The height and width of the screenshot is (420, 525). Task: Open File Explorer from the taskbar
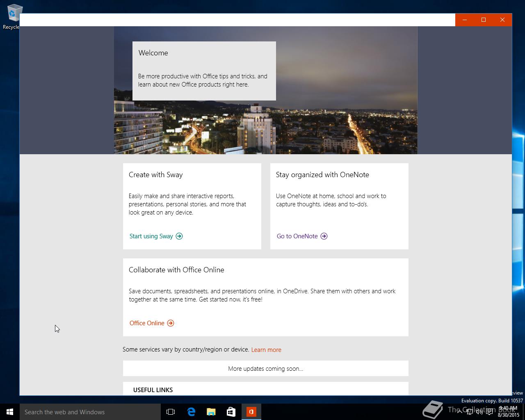[211, 412]
